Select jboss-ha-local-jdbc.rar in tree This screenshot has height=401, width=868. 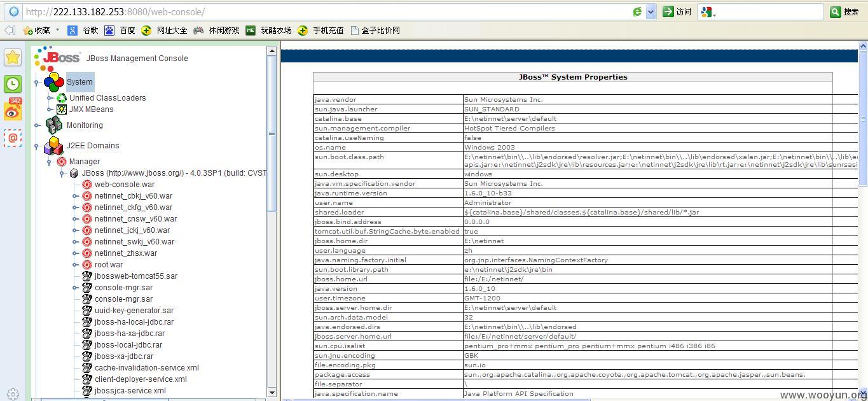point(134,322)
